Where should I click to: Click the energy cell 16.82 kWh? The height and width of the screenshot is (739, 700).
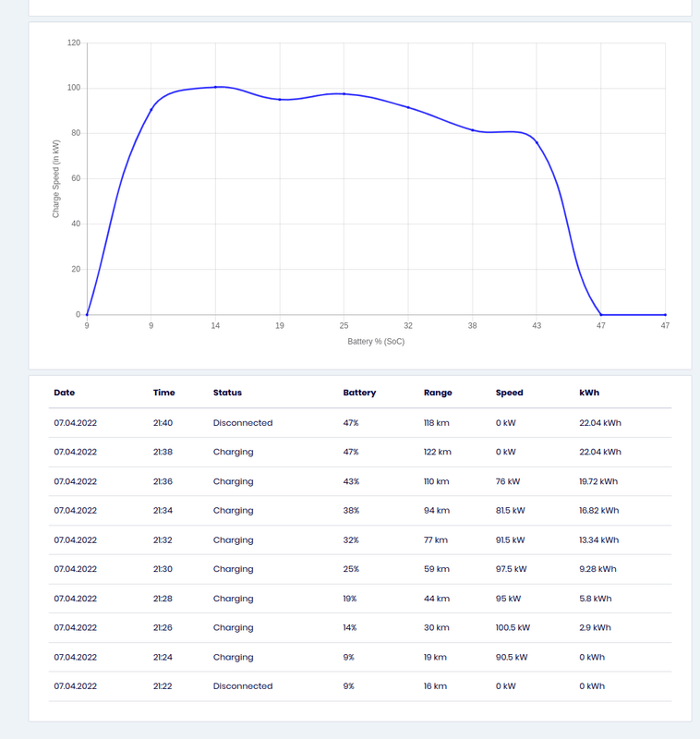(x=599, y=511)
